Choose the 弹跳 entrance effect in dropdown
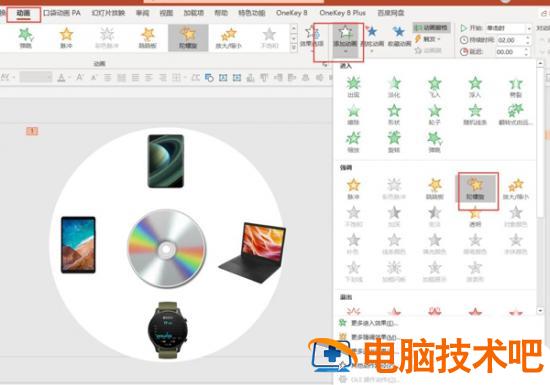The image size is (550, 385). tap(435, 142)
